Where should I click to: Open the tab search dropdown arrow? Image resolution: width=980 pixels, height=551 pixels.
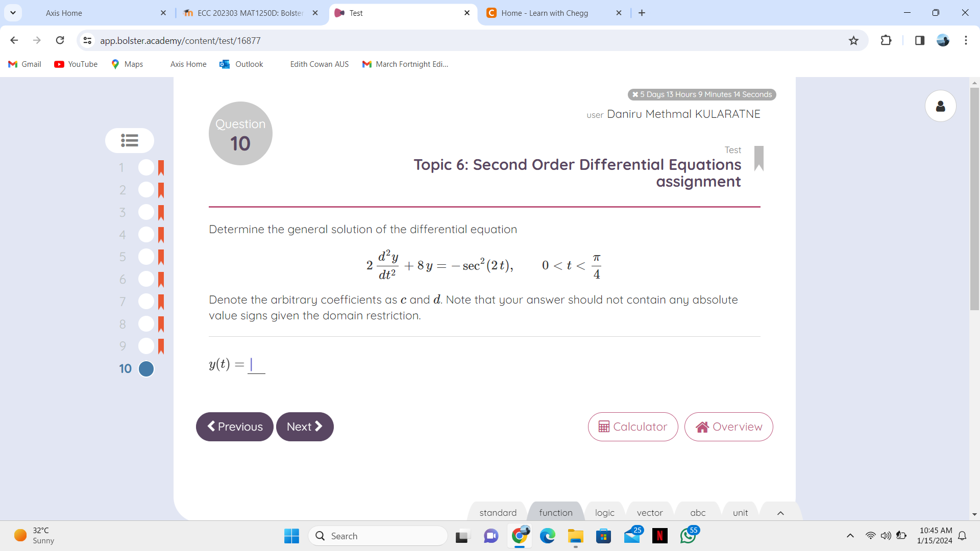13,13
